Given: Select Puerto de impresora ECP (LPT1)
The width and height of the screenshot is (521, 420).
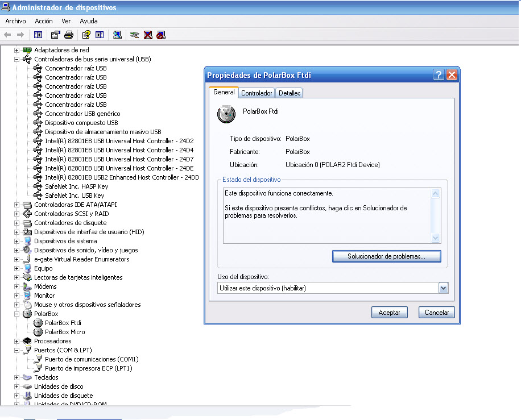Looking at the screenshot, I should (x=88, y=368).
